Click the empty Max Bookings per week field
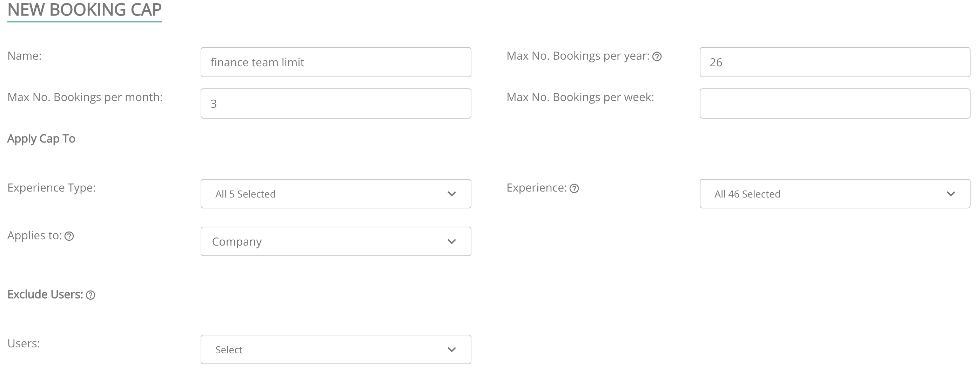Image resolution: width=980 pixels, height=374 pixels. [x=835, y=103]
